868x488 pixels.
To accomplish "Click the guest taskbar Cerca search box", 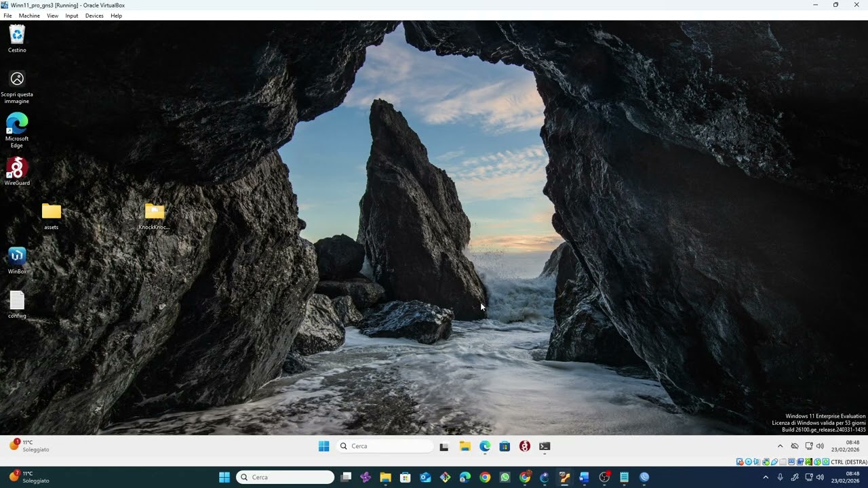I will (384, 446).
